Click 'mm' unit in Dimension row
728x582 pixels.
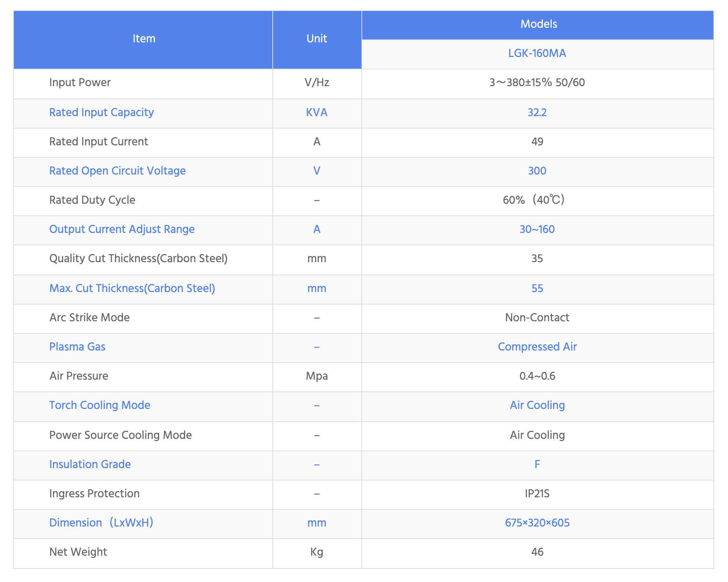(x=317, y=523)
